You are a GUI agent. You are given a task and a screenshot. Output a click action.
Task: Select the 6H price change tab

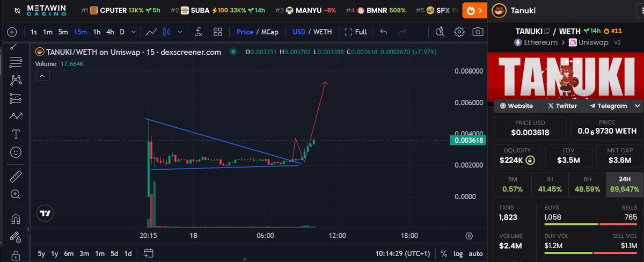point(587,184)
